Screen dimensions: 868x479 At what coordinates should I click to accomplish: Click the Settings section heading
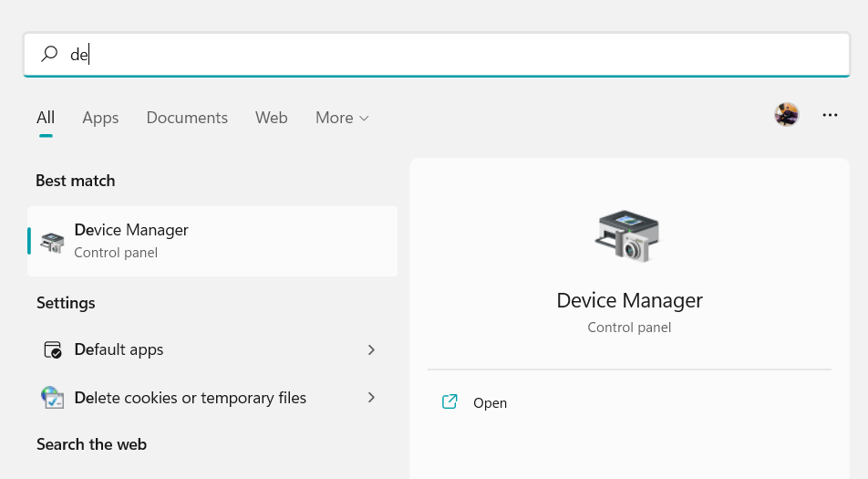[66, 303]
